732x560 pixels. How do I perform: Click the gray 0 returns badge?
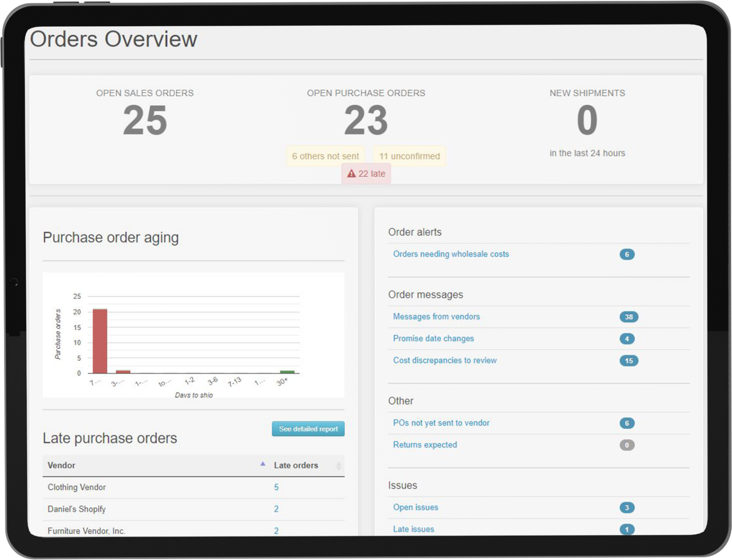[627, 445]
